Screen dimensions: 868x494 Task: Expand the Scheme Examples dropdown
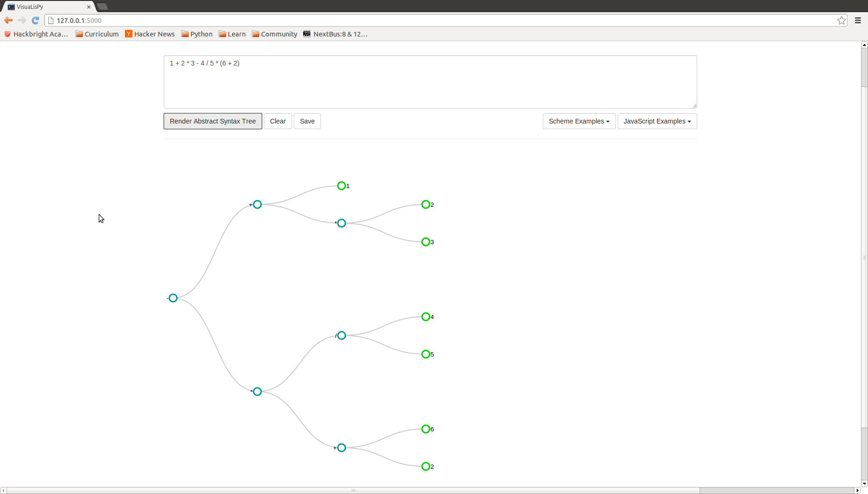point(579,121)
